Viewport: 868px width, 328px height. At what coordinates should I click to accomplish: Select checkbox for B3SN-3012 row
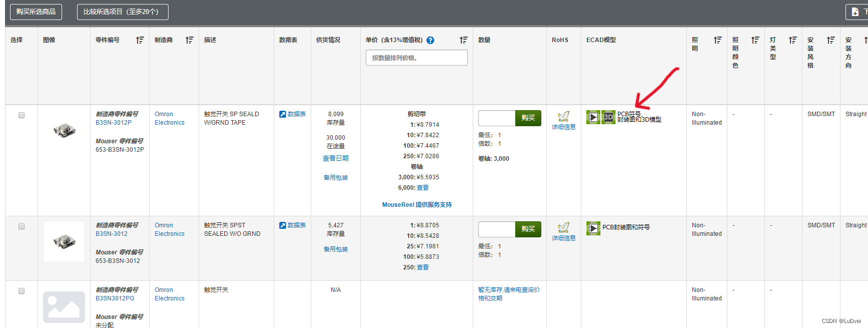click(x=22, y=226)
